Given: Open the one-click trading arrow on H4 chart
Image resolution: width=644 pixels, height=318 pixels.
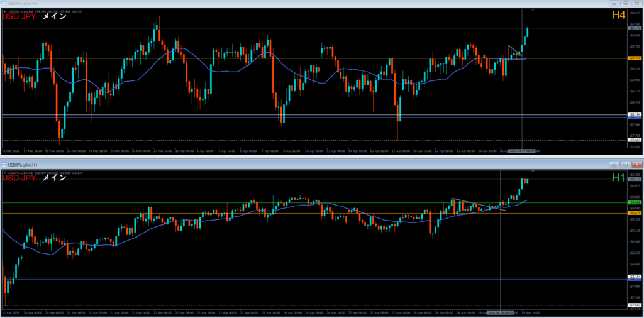Looking at the screenshot, I should 3,11.
